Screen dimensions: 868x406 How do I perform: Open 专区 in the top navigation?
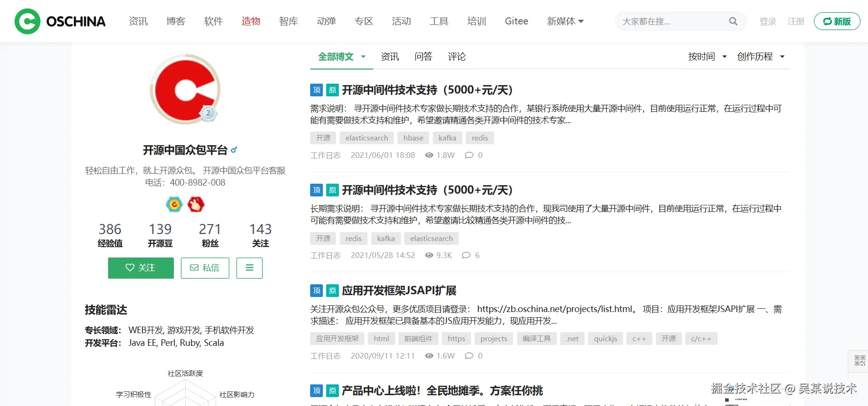tap(364, 21)
